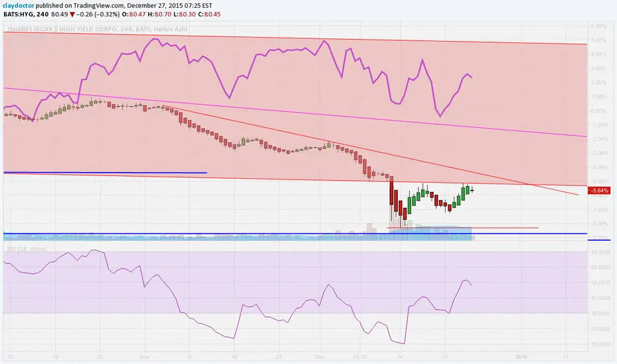The image size is (617, 364).
Task: Select the change value −0.26 (−0.32%)
Action: coord(99,14)
